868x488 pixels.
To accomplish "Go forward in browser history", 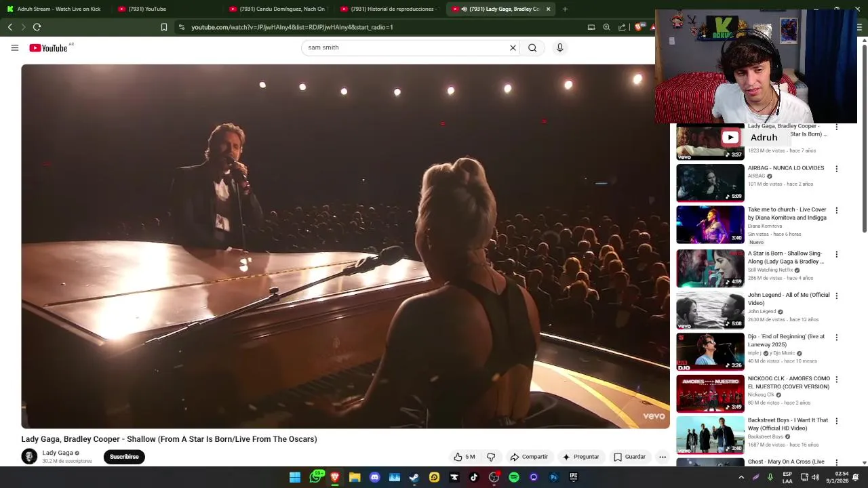I will tap(22, 27).
